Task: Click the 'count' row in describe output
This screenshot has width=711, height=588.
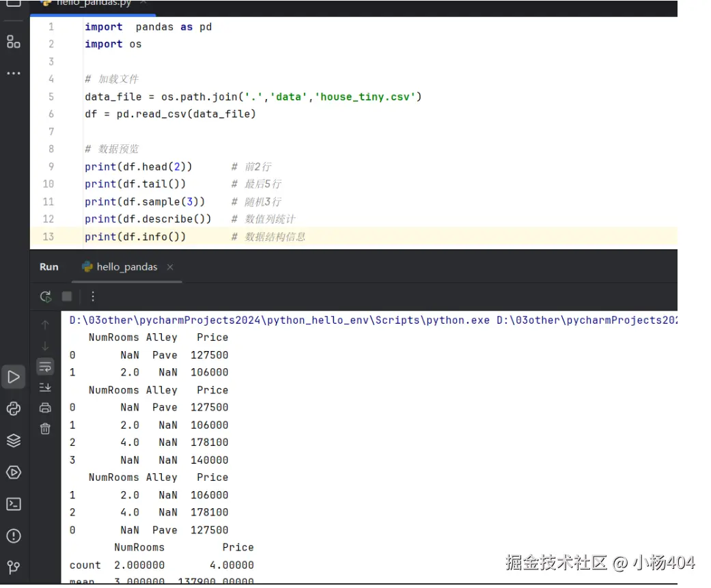Action: 161,565
